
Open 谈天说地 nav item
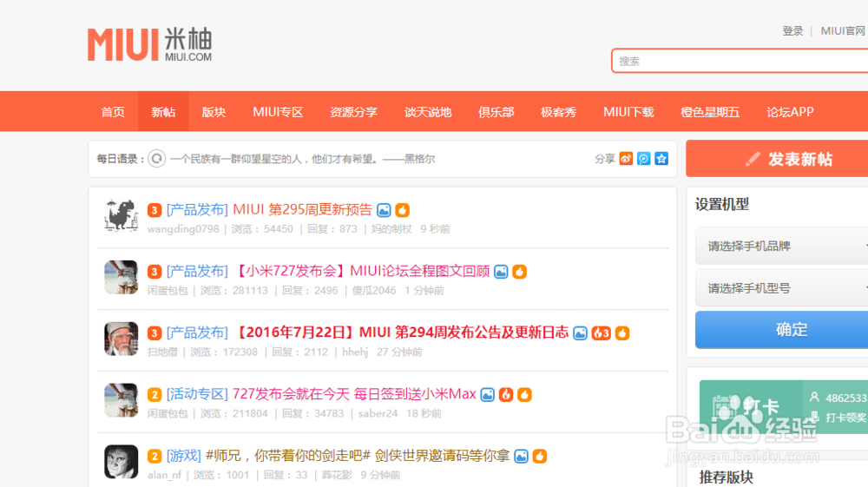pos(428,112)
